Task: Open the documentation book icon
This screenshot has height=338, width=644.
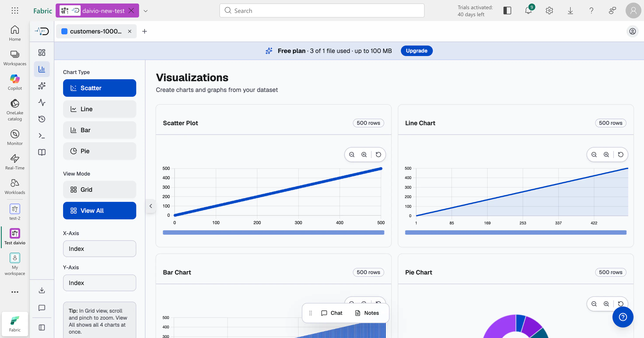Action: 42,152
